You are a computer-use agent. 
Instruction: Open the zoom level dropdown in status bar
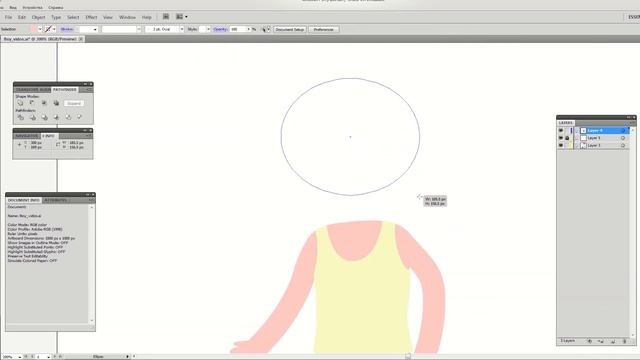(x=20, y=357)
